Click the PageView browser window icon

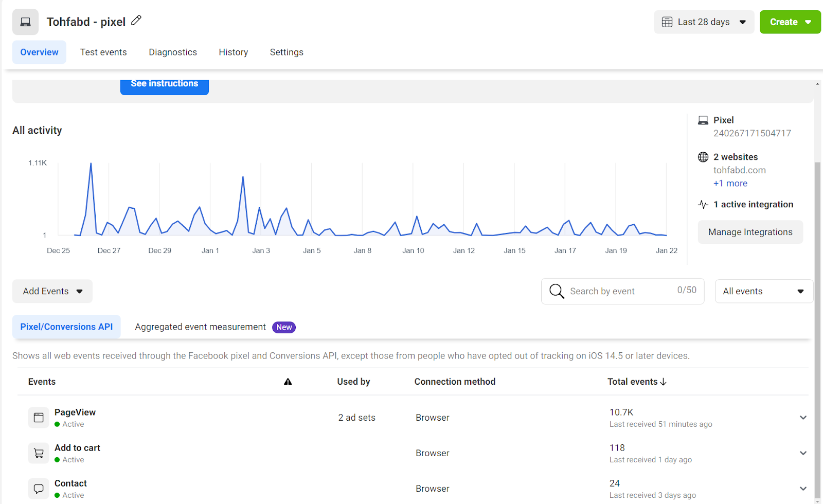tap(39, 418)
